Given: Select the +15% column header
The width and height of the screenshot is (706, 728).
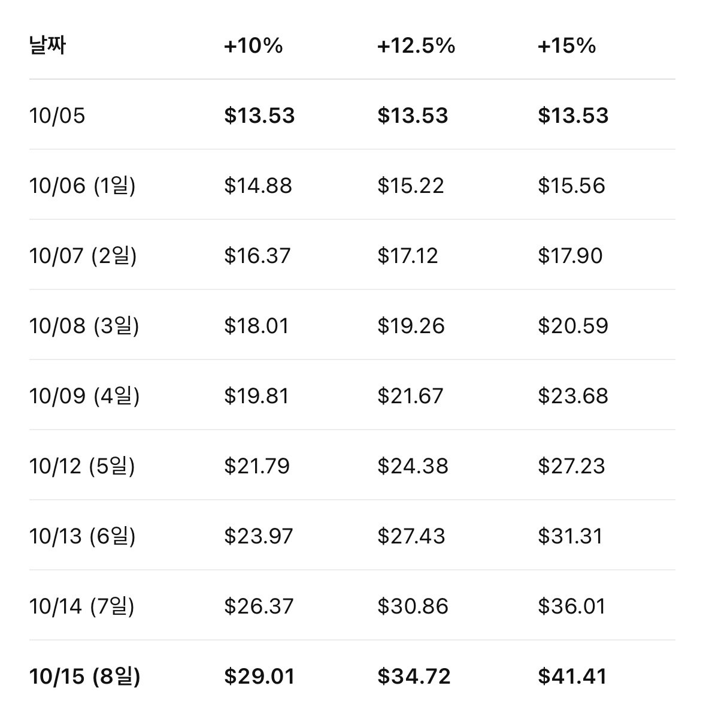Looking at the screenshot, I should [567, 46].
